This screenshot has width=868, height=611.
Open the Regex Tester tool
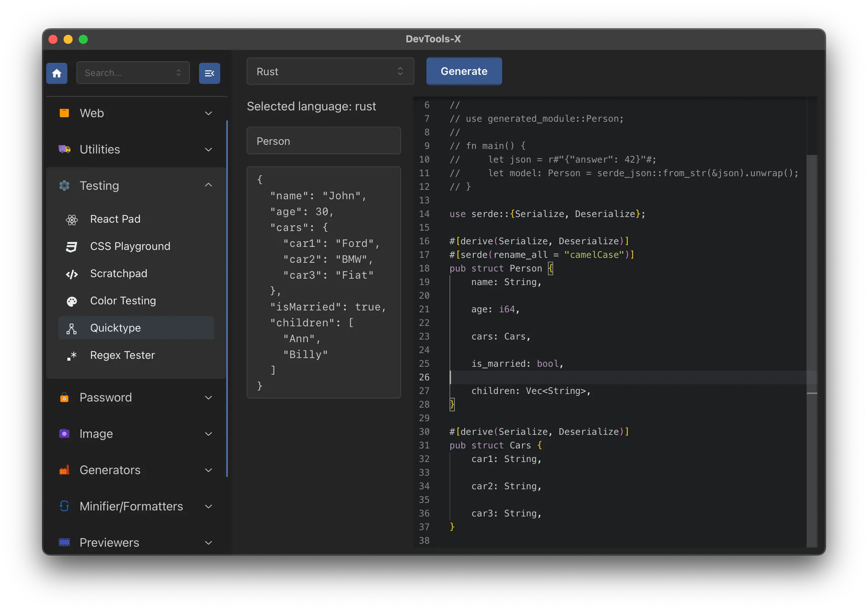136,355
